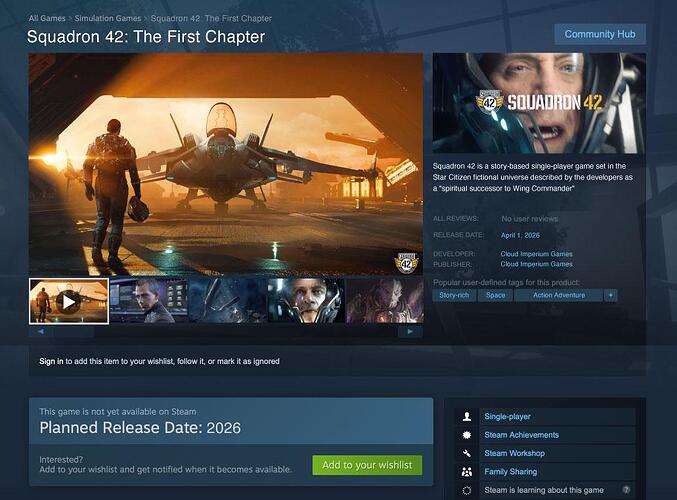Open the Community Hub
Image resolution: width=677 pixels, height=500 pixels.
pos(600,34)
